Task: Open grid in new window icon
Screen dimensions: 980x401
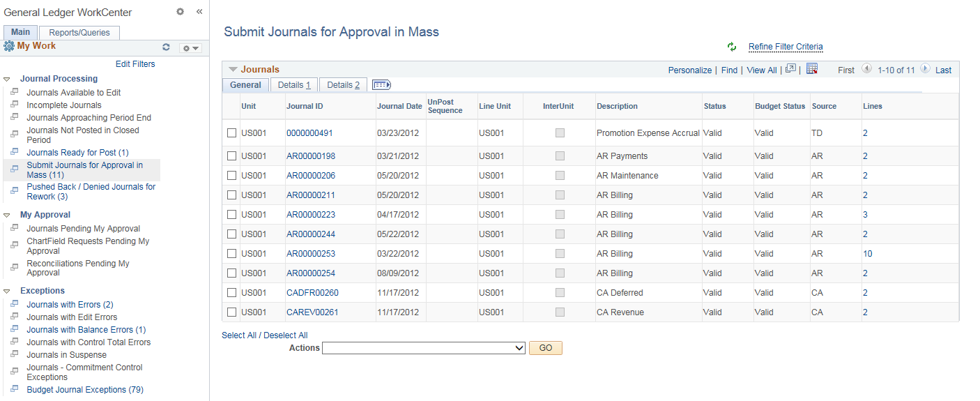Action: 790,69
